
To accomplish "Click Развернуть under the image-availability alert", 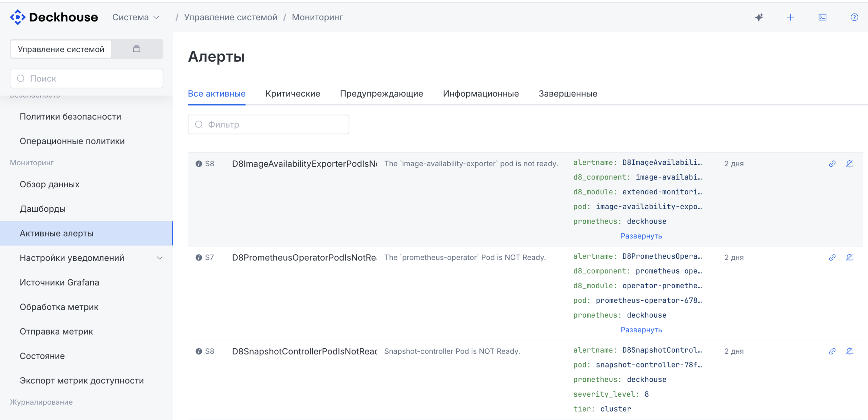I will [641, 236].
